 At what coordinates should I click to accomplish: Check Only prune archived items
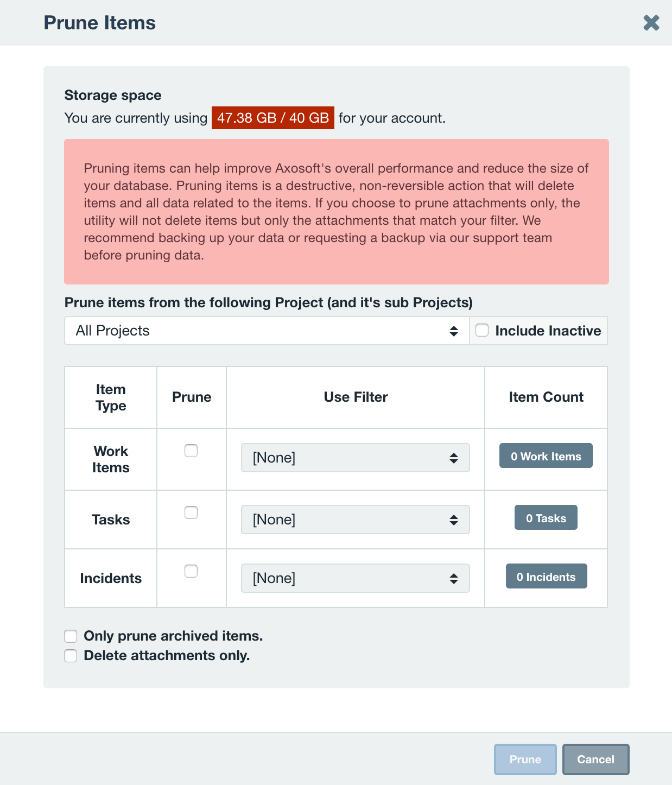(71, 636)
